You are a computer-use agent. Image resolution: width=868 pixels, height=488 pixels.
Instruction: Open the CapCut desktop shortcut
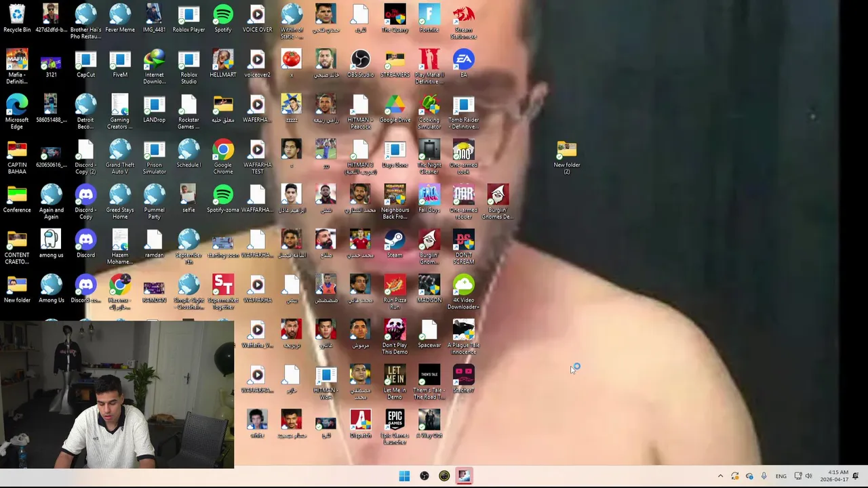click(85, 64)
